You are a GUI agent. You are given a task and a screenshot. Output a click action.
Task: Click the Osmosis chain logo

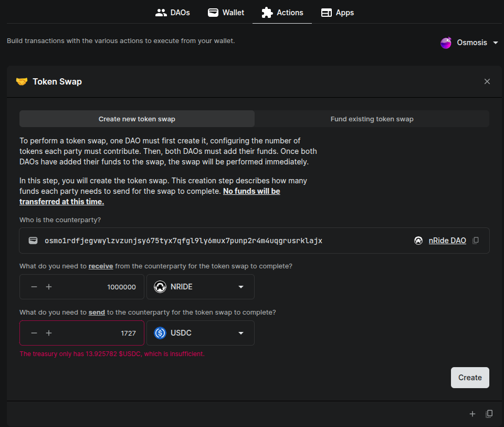tap(446, 43)
